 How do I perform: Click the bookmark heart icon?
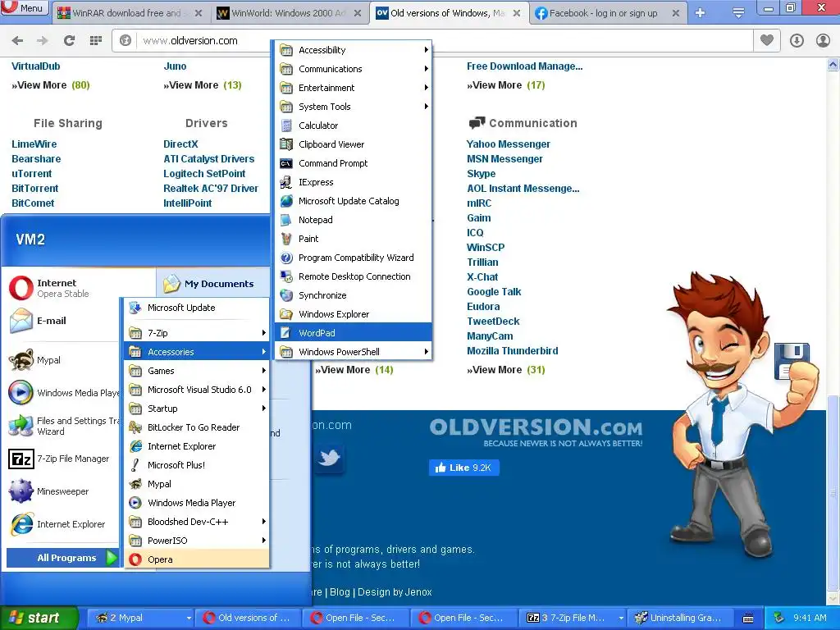767,40
